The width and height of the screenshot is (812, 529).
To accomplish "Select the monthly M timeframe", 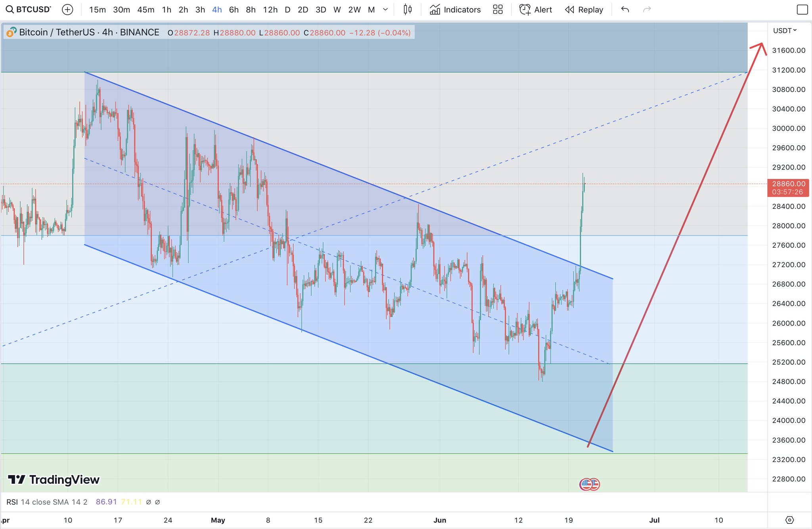I will coord(372,10).
